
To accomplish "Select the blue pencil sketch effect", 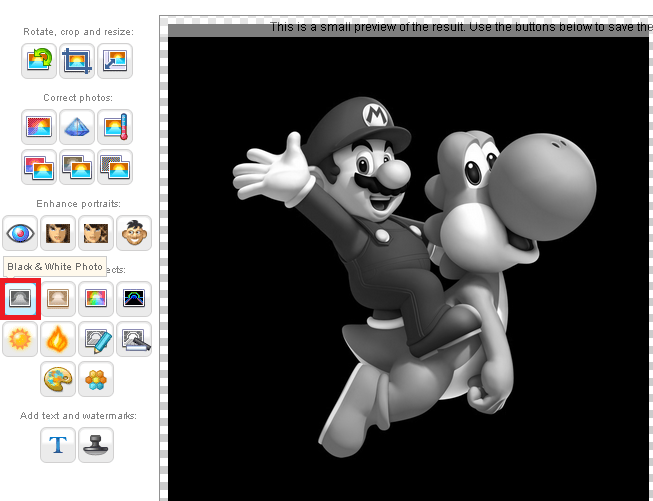I will pyautogui.click(x=96, y=339).
